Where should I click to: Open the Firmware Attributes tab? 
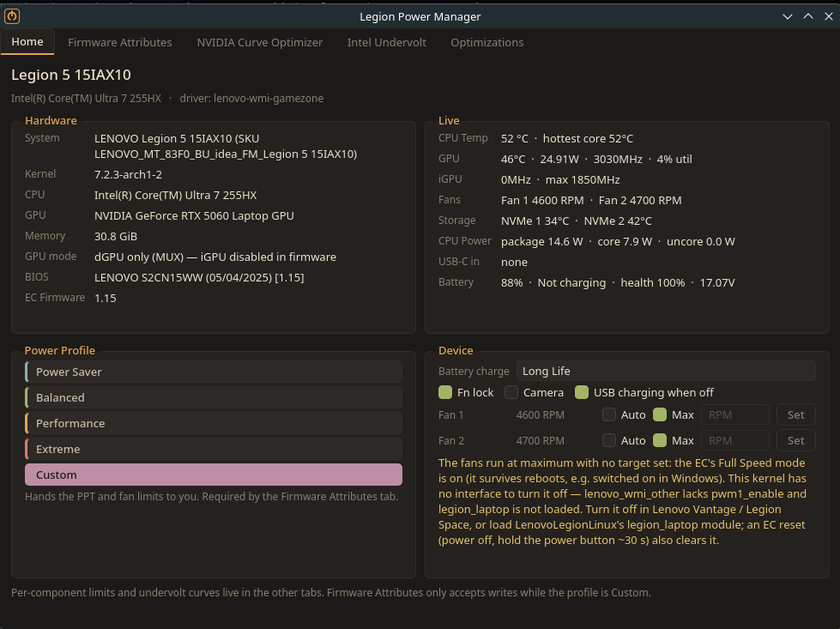120,42
